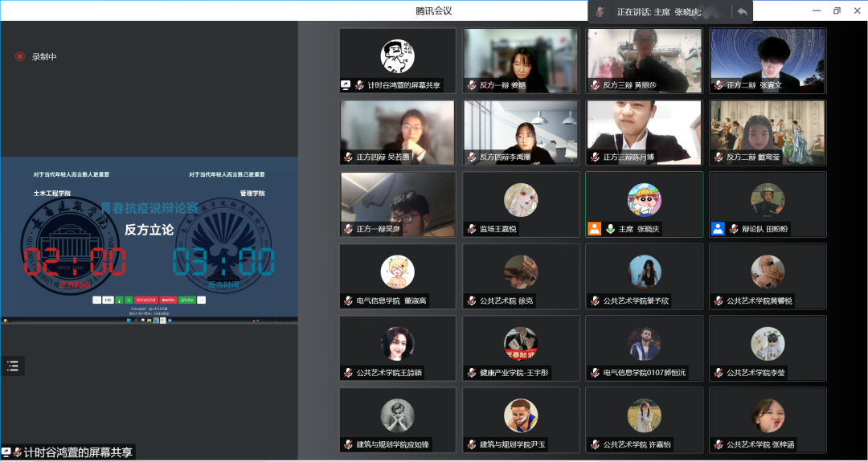The image size is (868, 462).
Task: Click muted mic icon of 正方二辩 张赛文
Action: click(x=719, y=85)
